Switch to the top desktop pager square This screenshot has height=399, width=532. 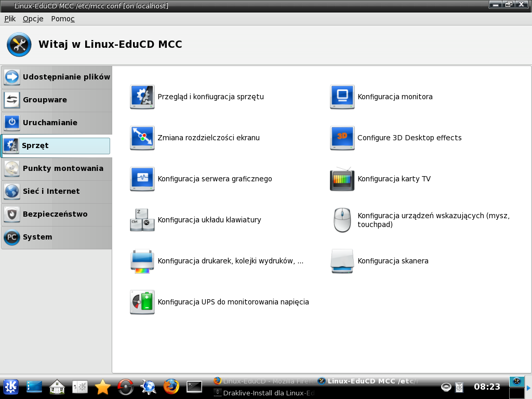coord(517,381)
